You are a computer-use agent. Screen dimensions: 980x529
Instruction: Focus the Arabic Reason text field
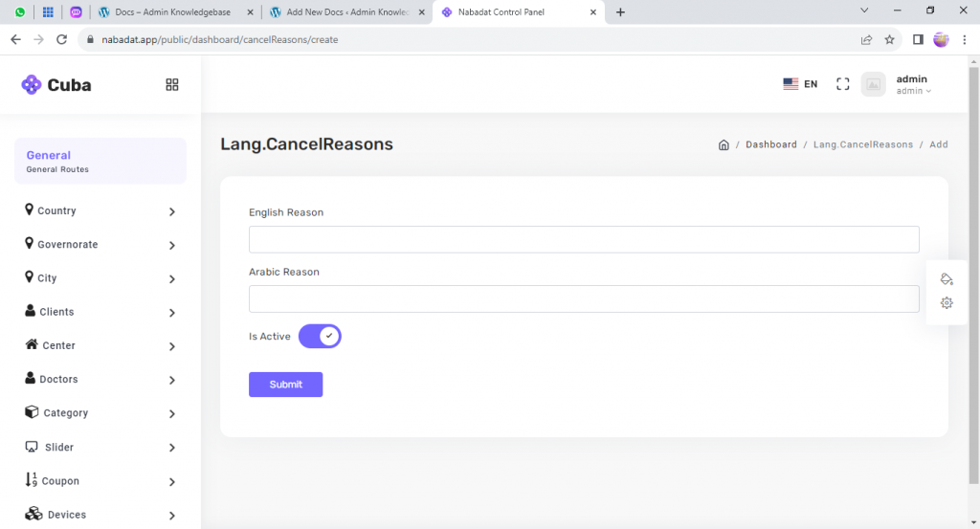click(x=584, y=298)
